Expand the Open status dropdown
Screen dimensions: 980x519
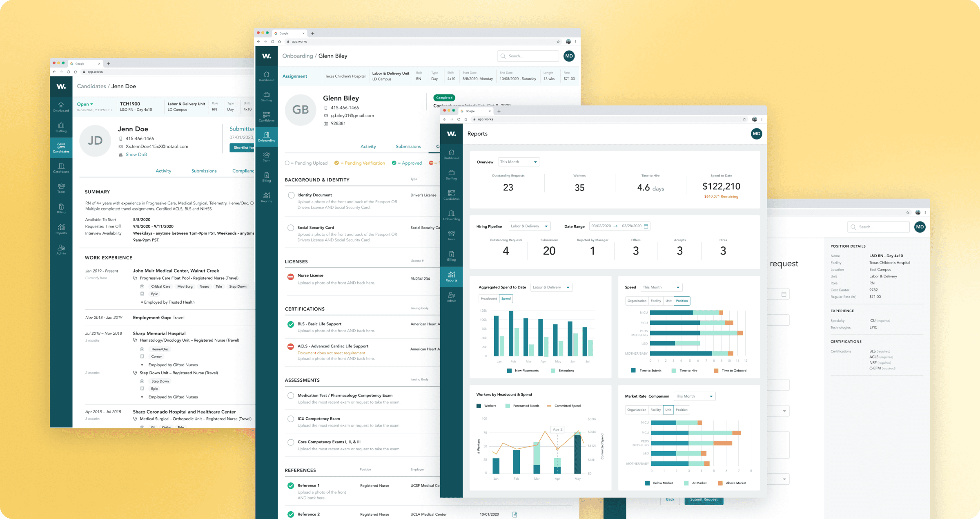point(85,104)
